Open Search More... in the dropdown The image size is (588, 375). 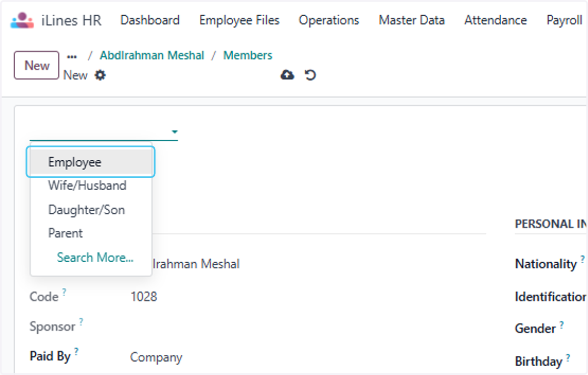coord(95,257)
